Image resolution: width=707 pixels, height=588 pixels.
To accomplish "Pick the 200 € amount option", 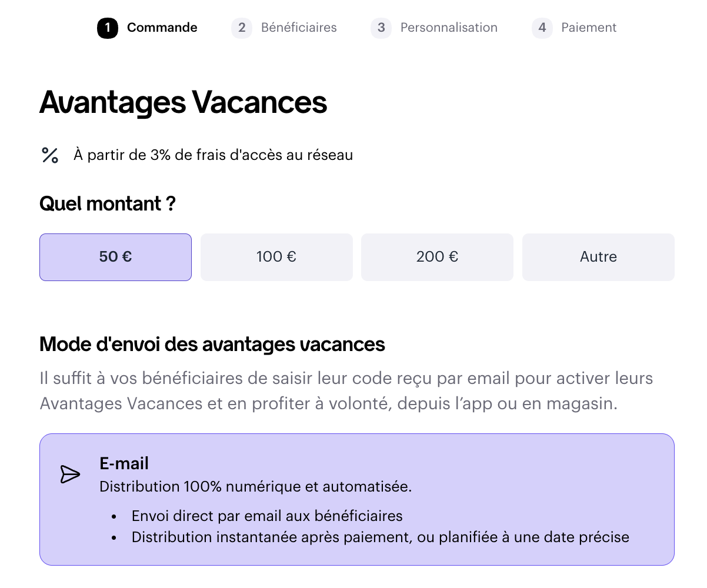I will click(x=437, y=257).
